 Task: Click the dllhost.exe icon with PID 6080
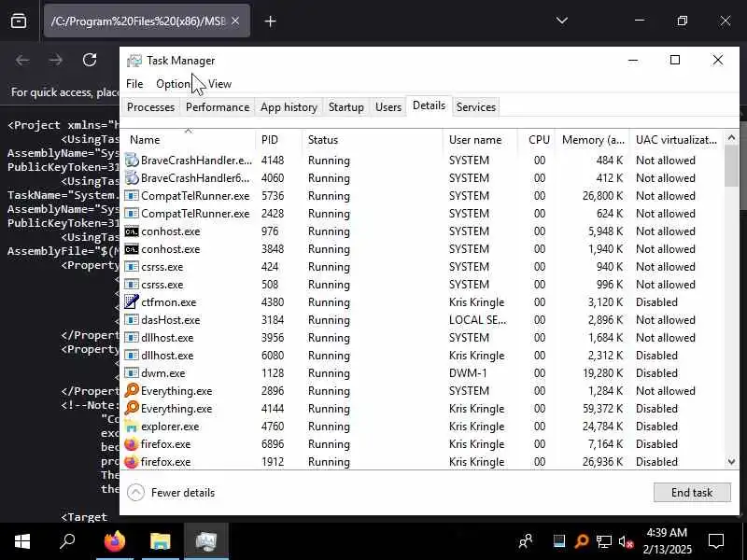point(132,356)
